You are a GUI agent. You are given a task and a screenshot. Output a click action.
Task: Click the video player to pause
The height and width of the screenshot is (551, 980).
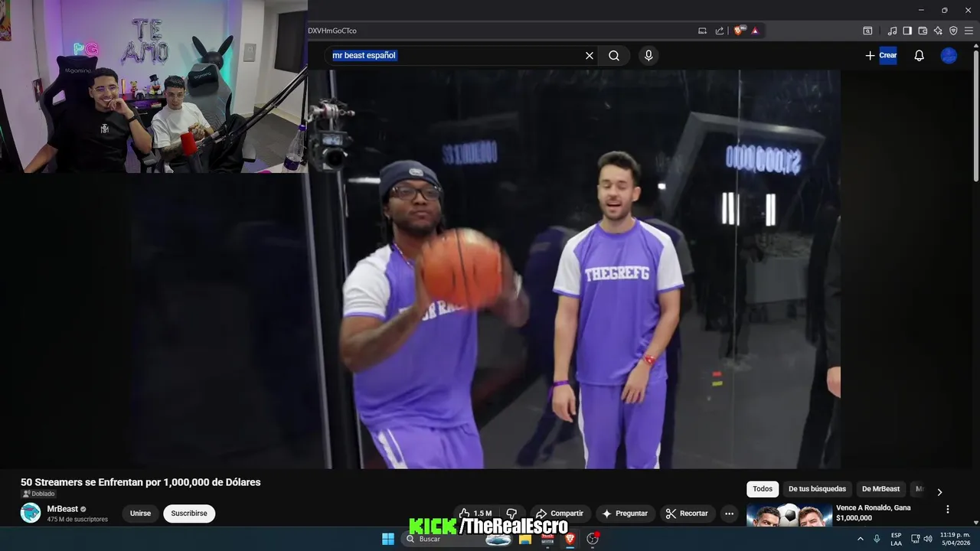(574, 269)
